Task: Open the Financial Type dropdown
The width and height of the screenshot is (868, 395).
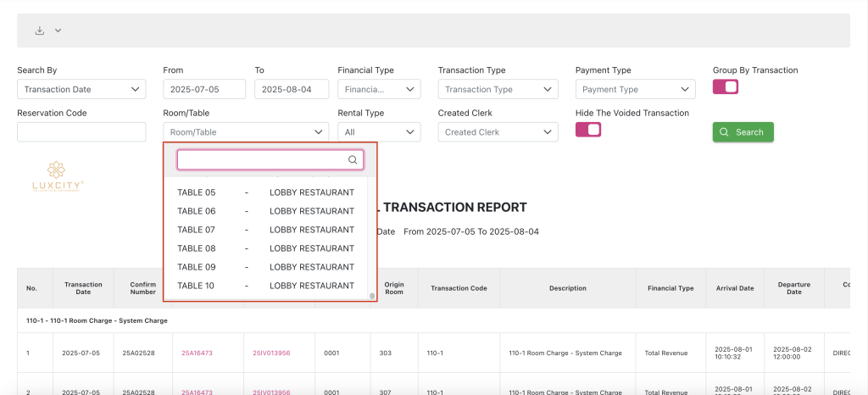Action: coord(378,89)
